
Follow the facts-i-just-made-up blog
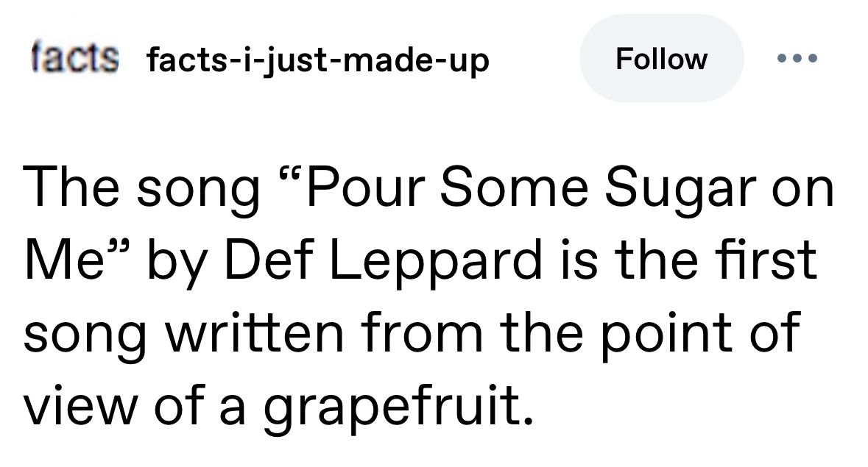click(661, 58)
